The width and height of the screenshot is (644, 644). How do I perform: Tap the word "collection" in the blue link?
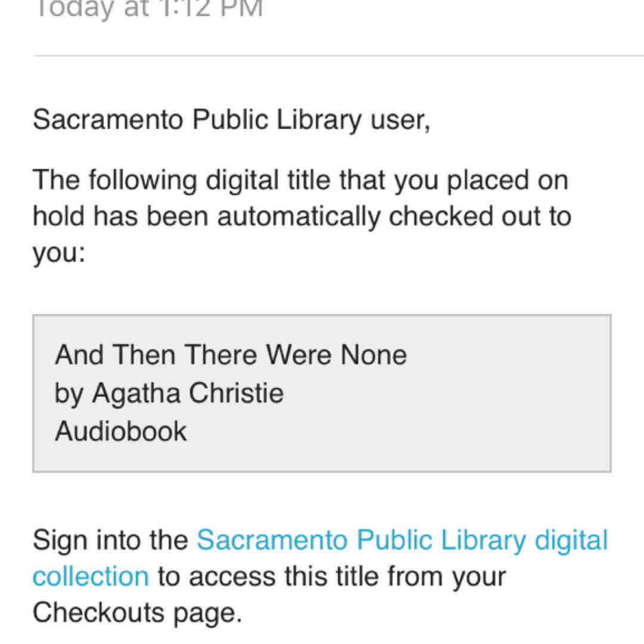[x=91, y=577]
